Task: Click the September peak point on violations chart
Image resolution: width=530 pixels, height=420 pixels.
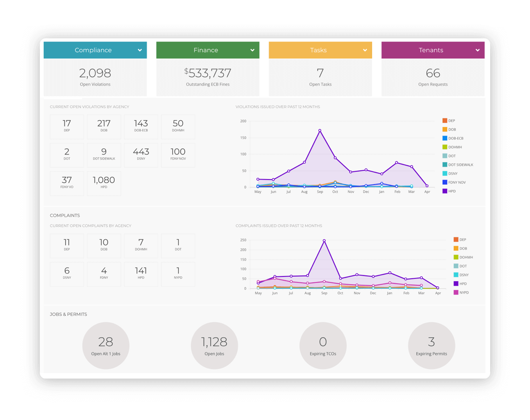Action: pos(320,131)
